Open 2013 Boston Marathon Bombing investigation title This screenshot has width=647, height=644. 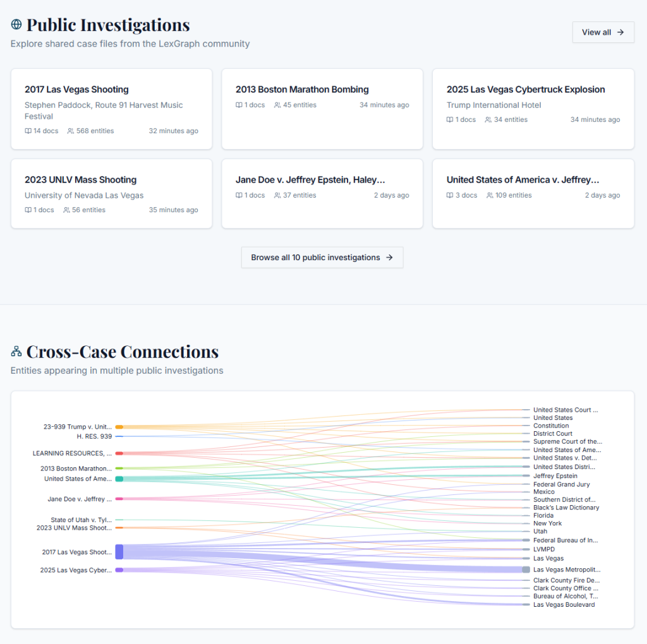(x=302, y=90)
